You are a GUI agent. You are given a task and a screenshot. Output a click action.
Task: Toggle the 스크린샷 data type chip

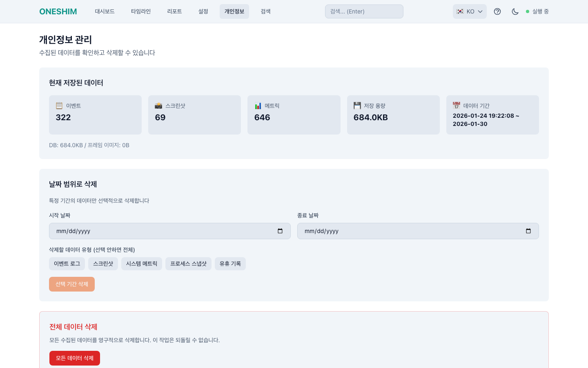[x=103, y=264]
